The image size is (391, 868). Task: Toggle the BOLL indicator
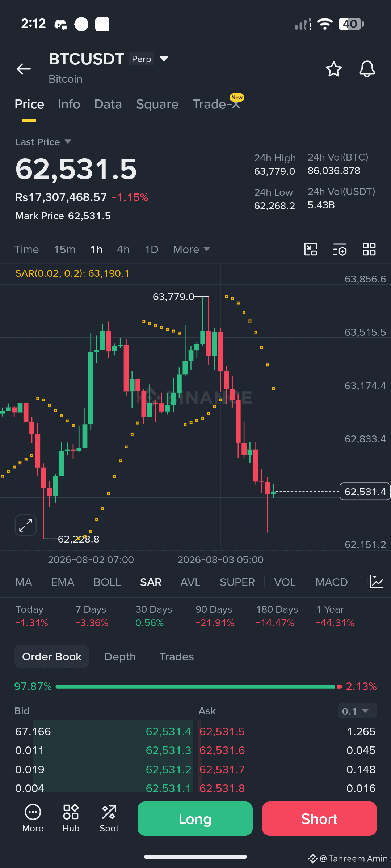point(107,582)
